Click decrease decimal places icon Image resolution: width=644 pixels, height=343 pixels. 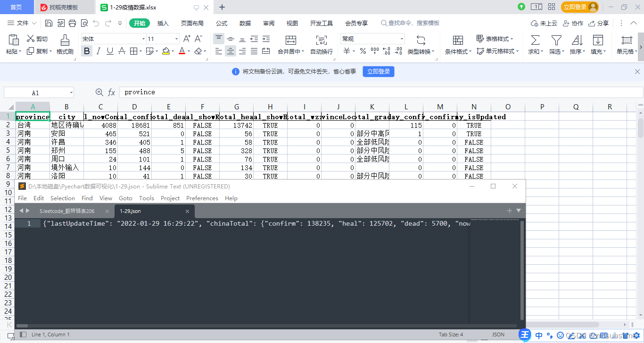pos(398,51)
